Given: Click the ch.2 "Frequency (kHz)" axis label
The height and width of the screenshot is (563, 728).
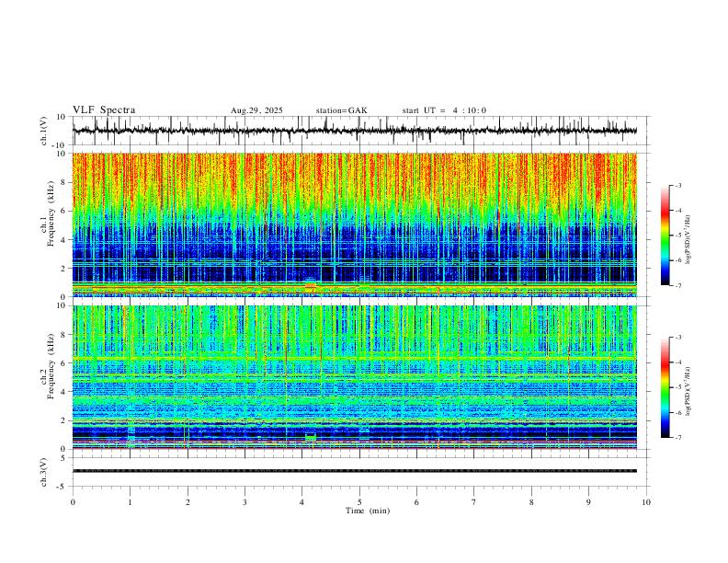Looking at the screenshot, I should [x=51, y=366].
